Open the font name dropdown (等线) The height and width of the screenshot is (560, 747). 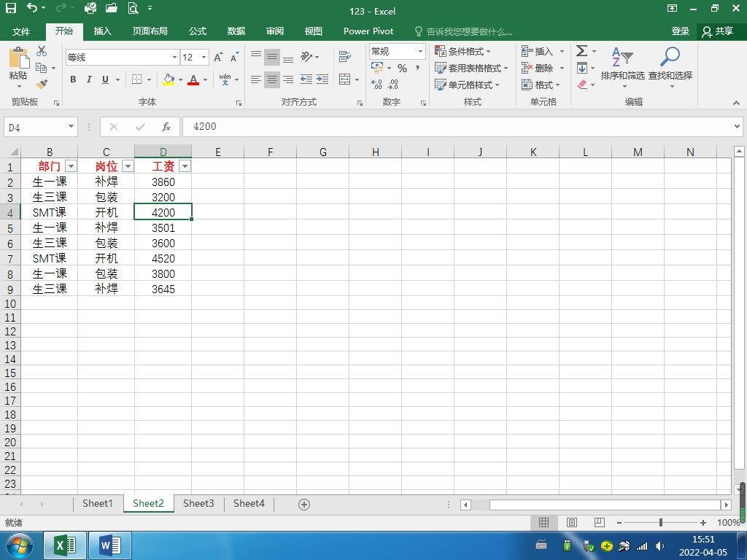(174, 58)
